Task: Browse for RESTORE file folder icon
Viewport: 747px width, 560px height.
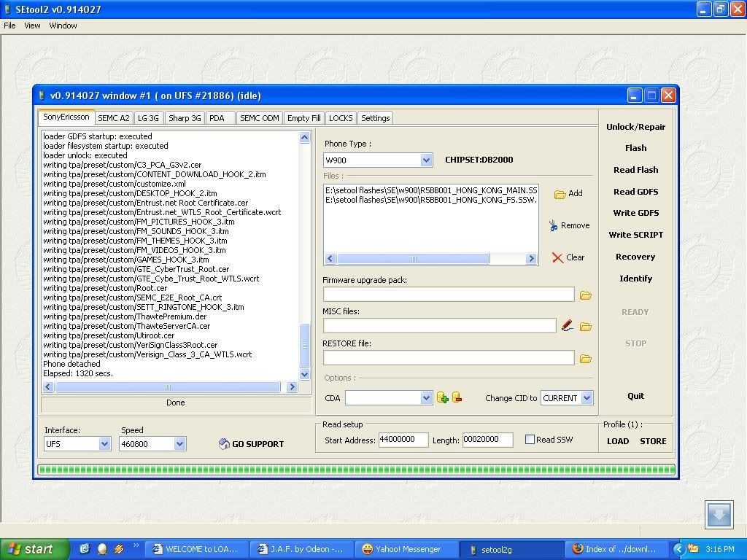Action: (x=586, y=359)
